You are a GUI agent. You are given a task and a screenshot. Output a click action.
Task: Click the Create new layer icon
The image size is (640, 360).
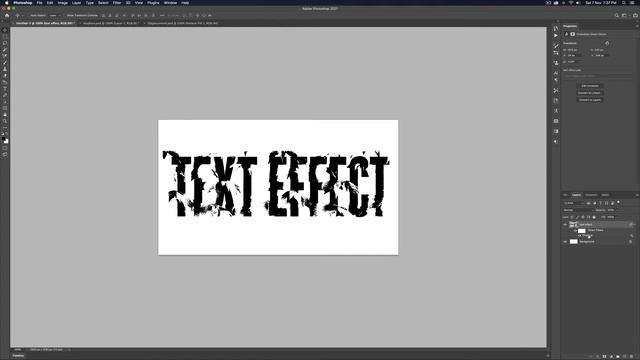point(624,356)
